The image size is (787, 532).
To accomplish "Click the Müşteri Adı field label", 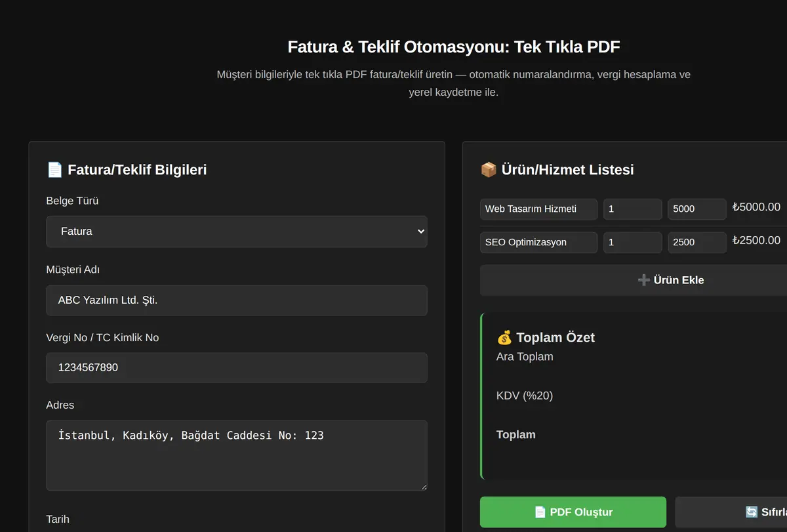I will [73, 270].
